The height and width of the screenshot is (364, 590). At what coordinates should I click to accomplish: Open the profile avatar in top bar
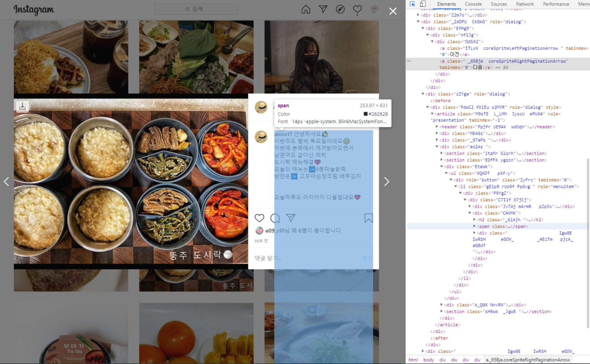tap(374, 9)
